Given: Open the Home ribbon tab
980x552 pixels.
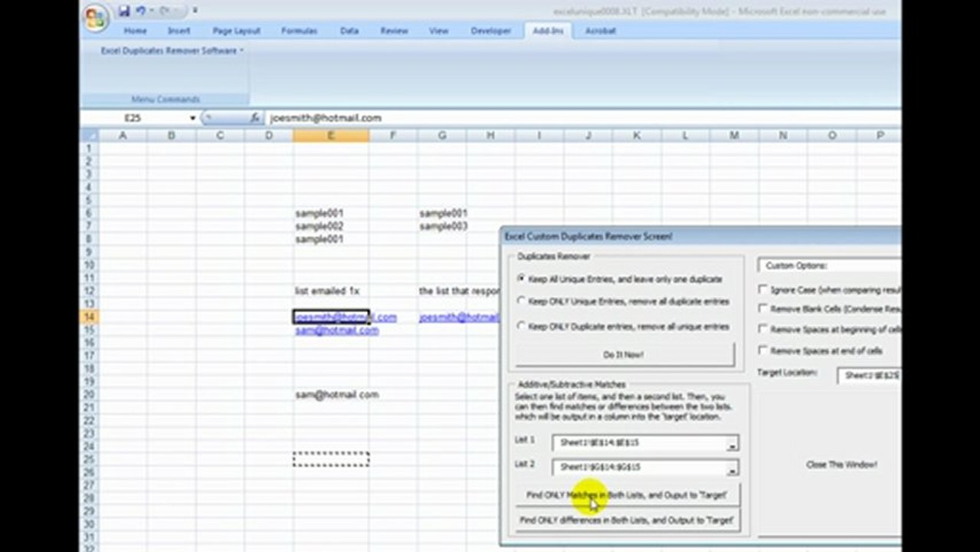Looking at the screenshot, I should click(x=136, y=31).
